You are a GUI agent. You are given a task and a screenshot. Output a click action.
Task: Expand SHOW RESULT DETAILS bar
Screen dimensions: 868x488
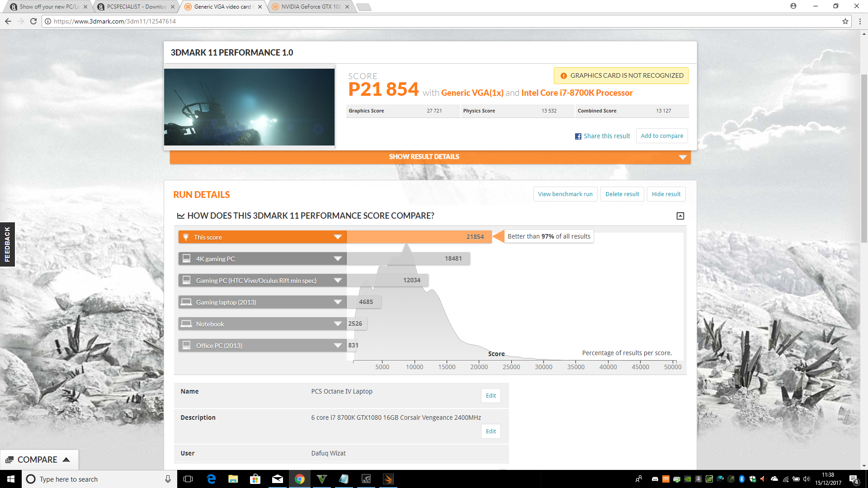coord(430,157)
